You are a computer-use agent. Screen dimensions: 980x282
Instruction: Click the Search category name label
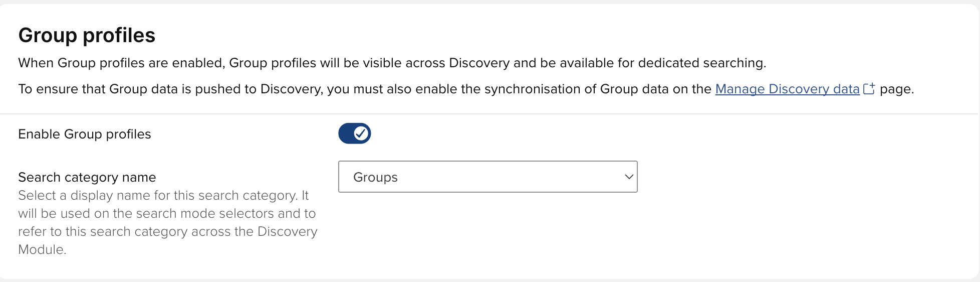click(x=87, y=177)
